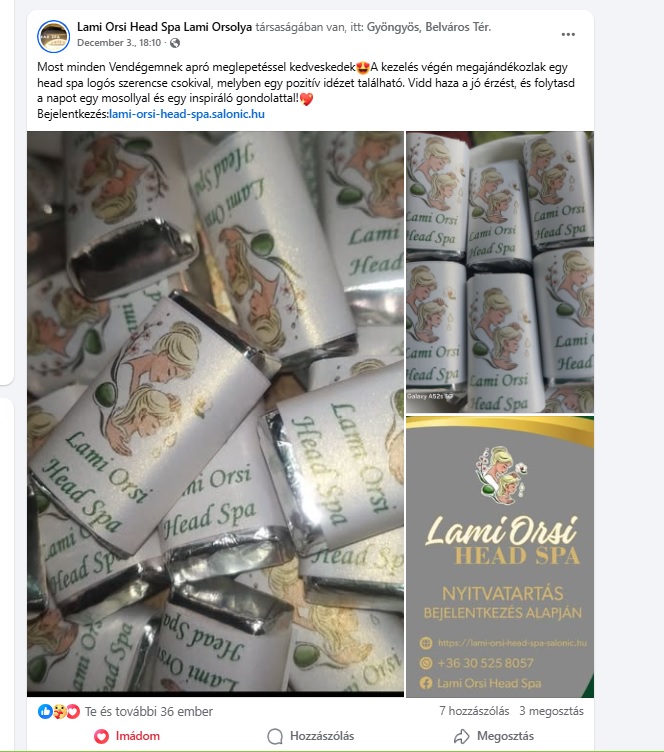Screen dimensions: 664x752
Task: Open the Gyöngyös, Belváros Tér location link
Action: [x=429, y=27]
